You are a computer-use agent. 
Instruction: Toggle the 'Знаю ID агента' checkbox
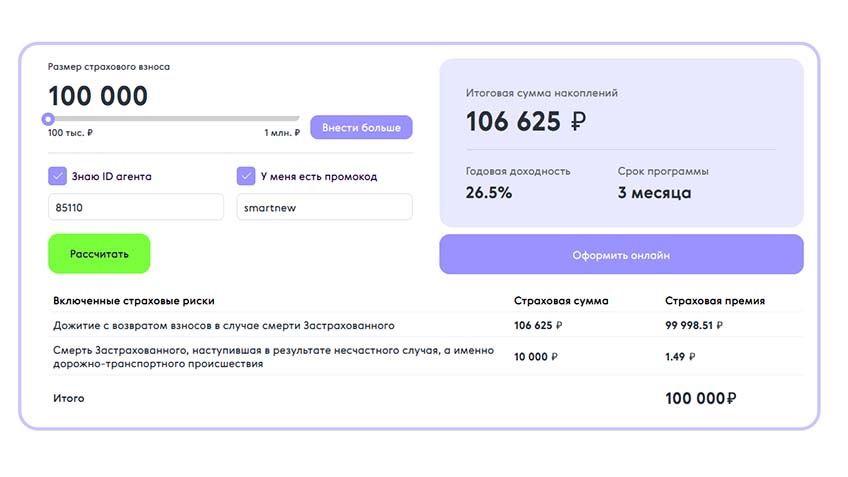(x=57, y=176)
